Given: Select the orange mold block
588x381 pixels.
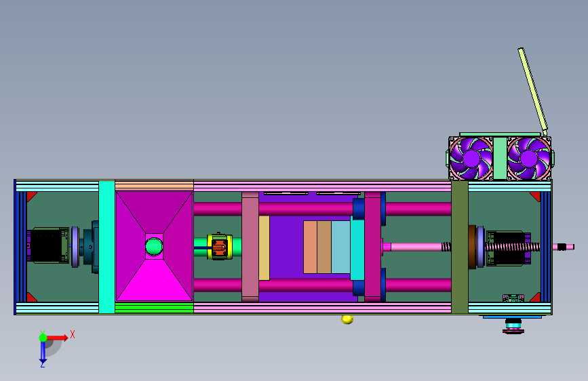Looking at the screenshot, I should pyautogui.click(x=310, y=247).
